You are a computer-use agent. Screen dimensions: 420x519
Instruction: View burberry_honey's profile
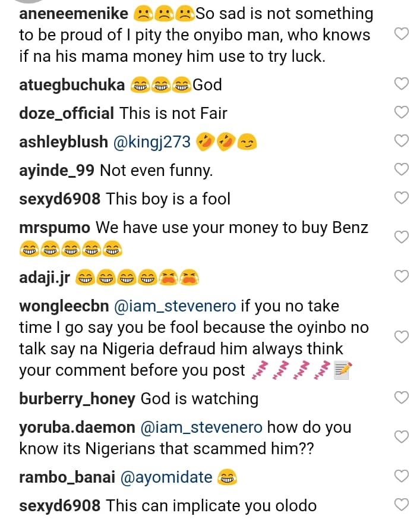click(x=77, y=399)
